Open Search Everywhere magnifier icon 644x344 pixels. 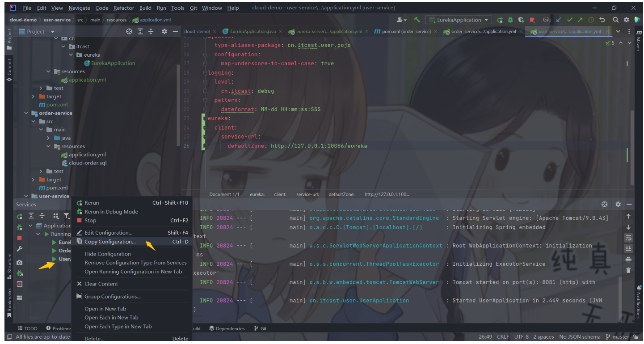(615, 20)
